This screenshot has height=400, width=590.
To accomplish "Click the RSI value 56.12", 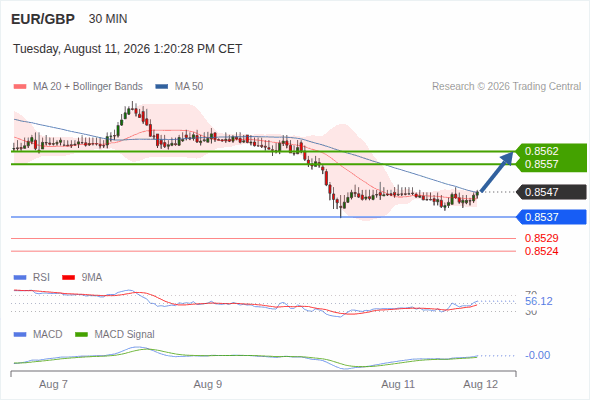I will [539, 301].
